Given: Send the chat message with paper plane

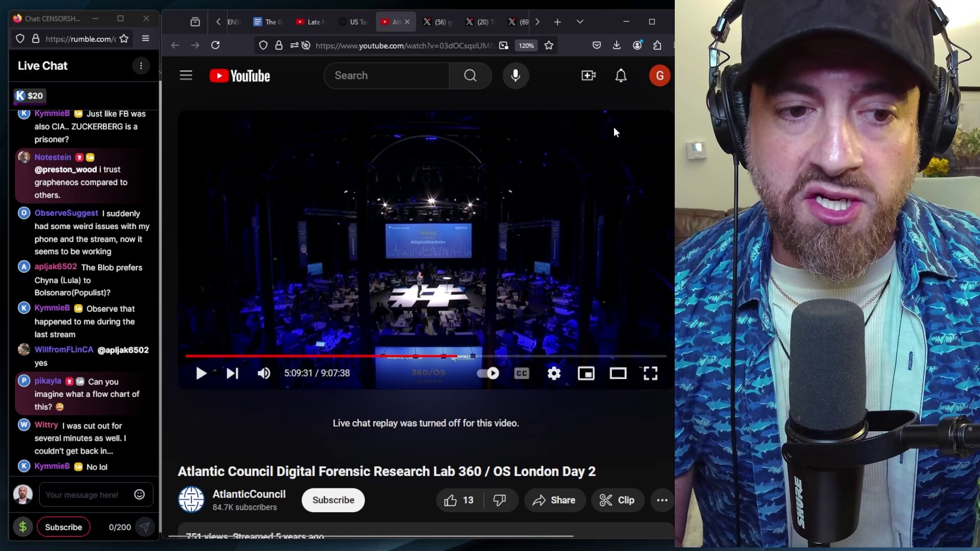Looking at the screenshot, I should pyautogui.click(x=145, y=527).
